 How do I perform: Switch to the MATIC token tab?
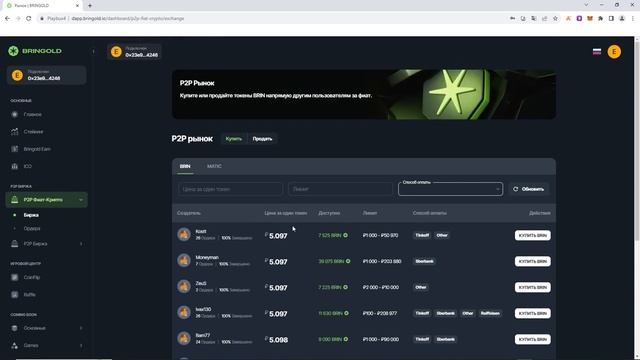pyautogui.click(x=214, y=167)
